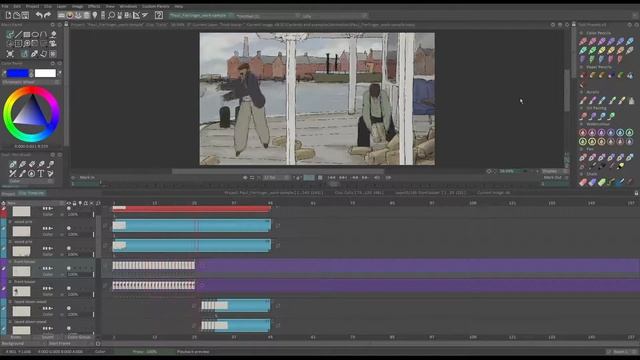
Task: Click the light bulb icon in layer header
Action: coord(80,203)
